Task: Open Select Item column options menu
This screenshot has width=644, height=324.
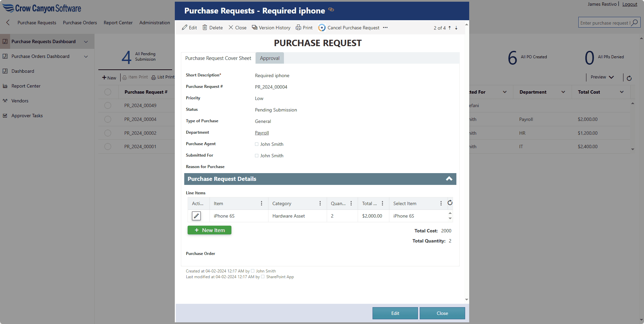Action: click(441, 203)
